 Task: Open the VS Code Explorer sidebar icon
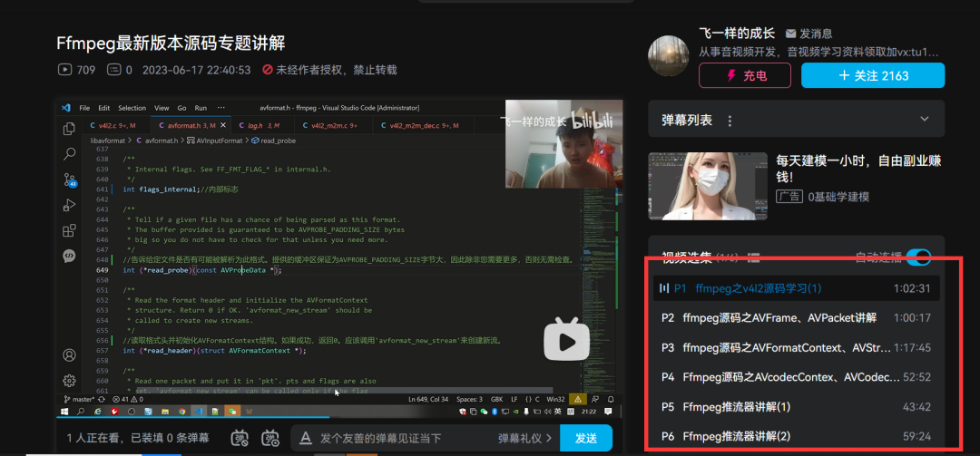click(69, 129)
